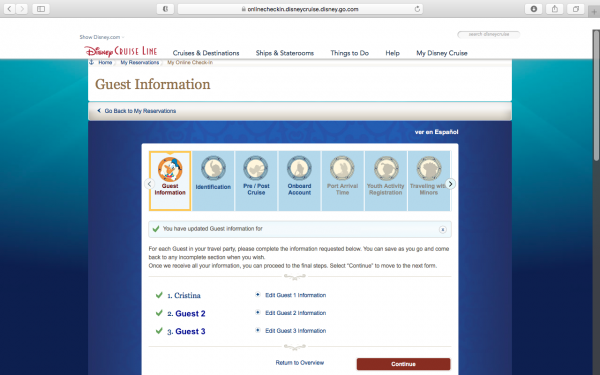Open the Safari downloads icon
Screen dimensions: 600x375
click(533, 9)
